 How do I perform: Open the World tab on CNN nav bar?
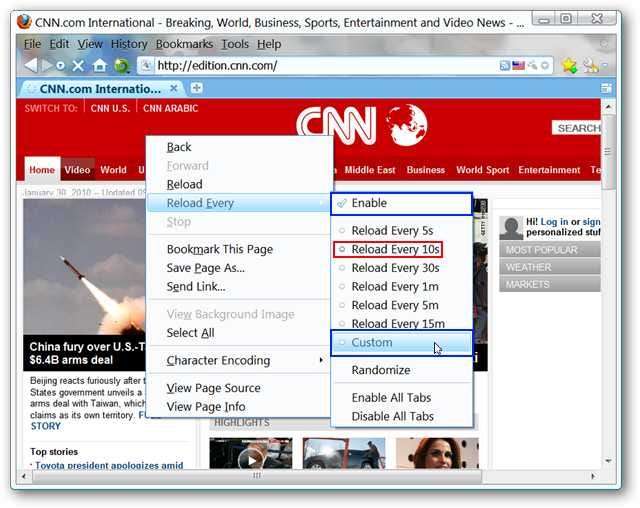(113, 169)
